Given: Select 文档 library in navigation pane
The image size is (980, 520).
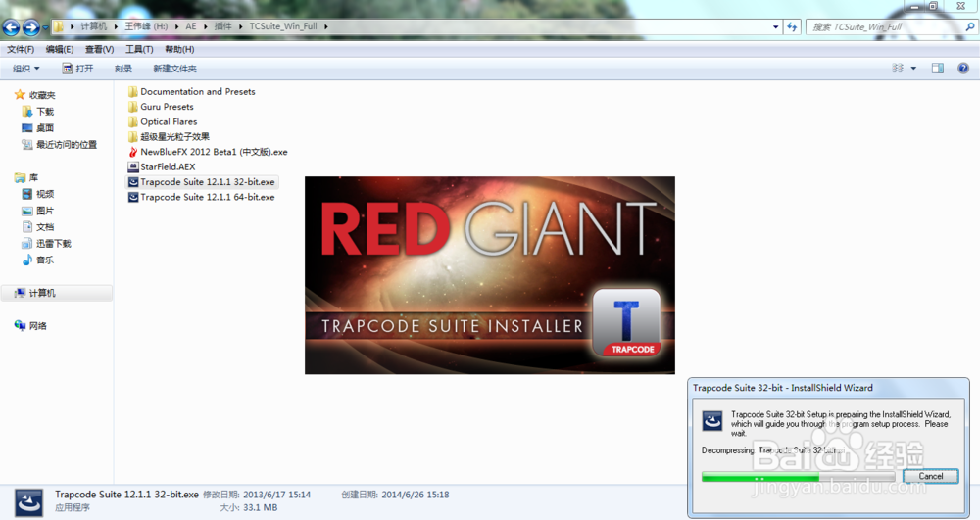Looking at the screenshot, I should click(x=45, y=227).
